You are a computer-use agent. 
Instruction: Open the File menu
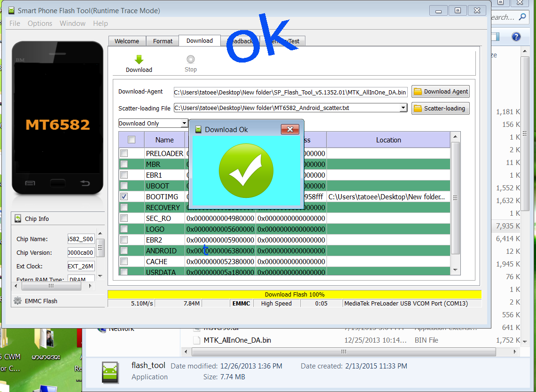pos(15,23)
